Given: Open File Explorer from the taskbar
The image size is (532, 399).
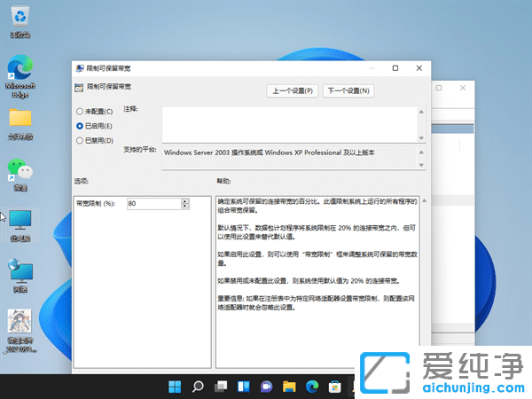Looking at the screenshot, I should coord(289,387).
